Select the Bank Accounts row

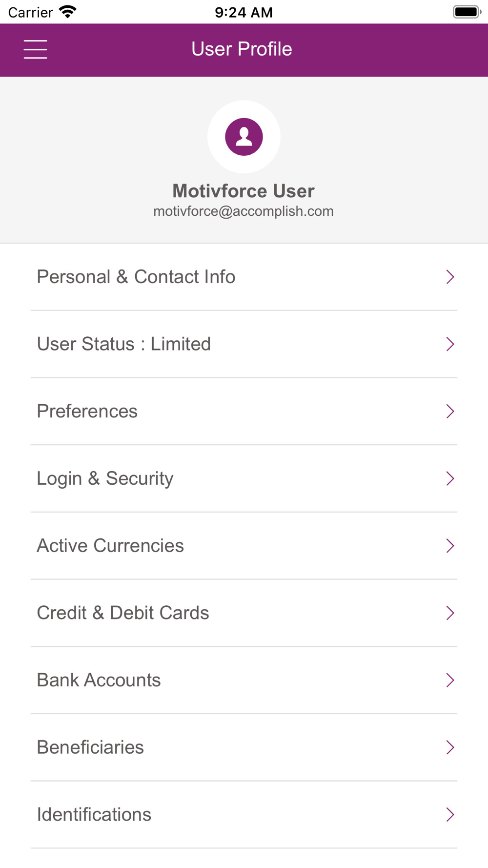pyautogui.click(x=244, y=680)
